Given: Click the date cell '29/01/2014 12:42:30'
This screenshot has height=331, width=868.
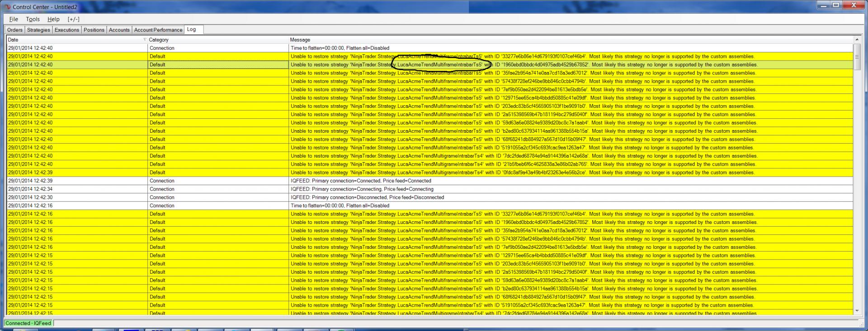Looking at the screenshot, I should [x=77, y=197].
